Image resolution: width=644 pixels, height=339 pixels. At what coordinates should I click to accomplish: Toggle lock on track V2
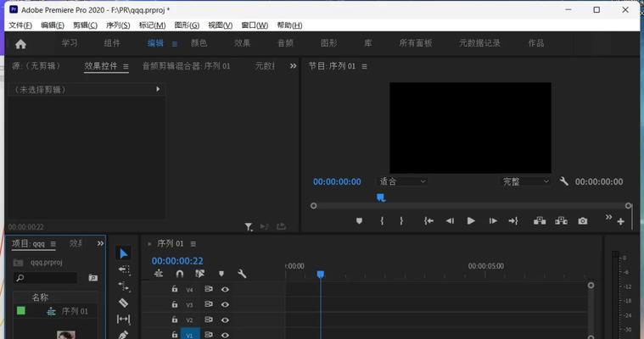coord(175,320)
